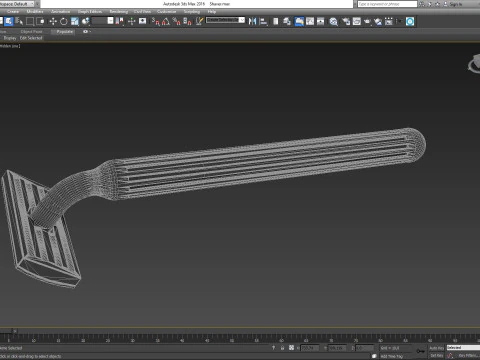Open the Help menu

coord(212,11)
